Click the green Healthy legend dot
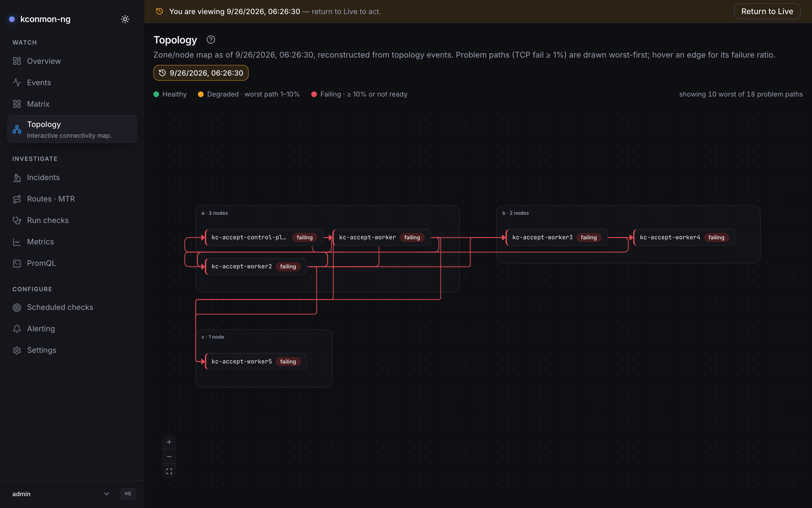The height and width of the screenshot is (508, 812). coord(156,95)
